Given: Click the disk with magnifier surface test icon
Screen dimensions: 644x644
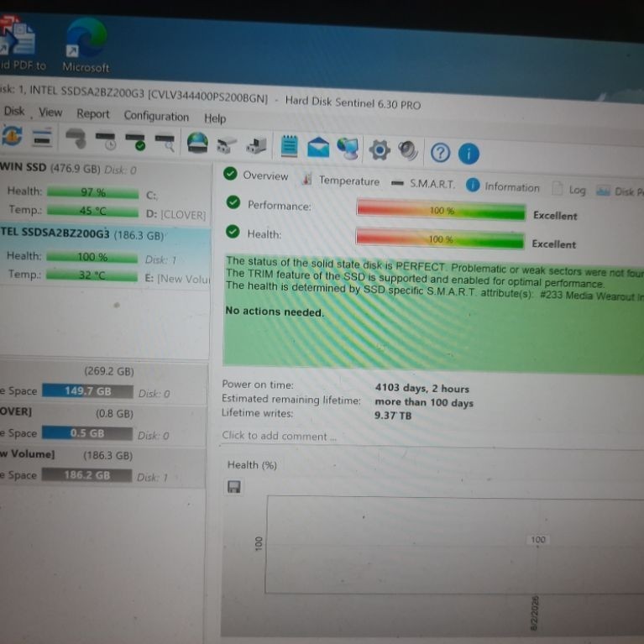Looking at the screenshot, I should 165,143.
